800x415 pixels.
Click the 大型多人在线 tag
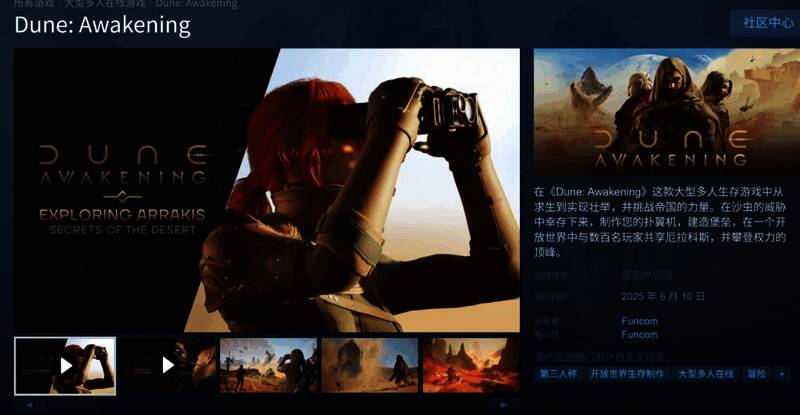(705, 374)
